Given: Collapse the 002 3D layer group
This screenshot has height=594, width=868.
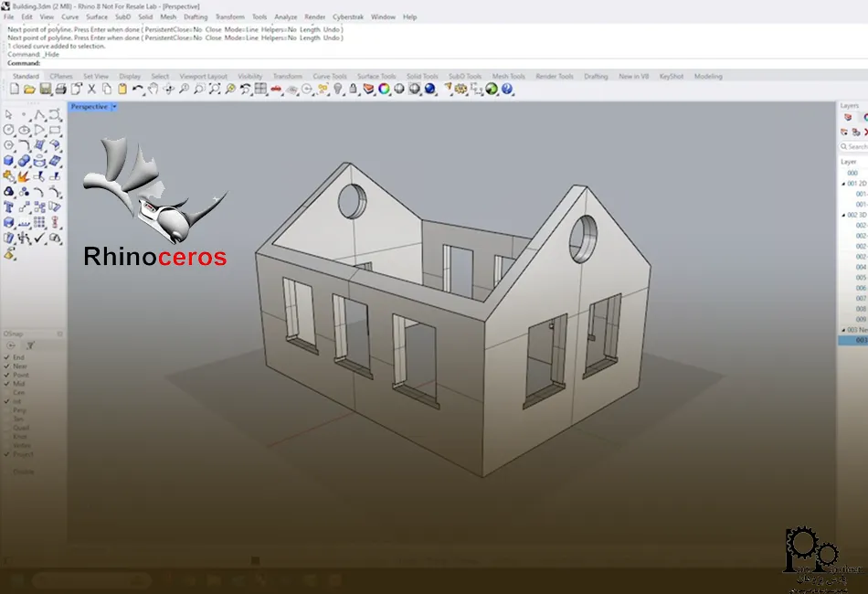Looking at the screenshot, I should [x=843, y=215].
